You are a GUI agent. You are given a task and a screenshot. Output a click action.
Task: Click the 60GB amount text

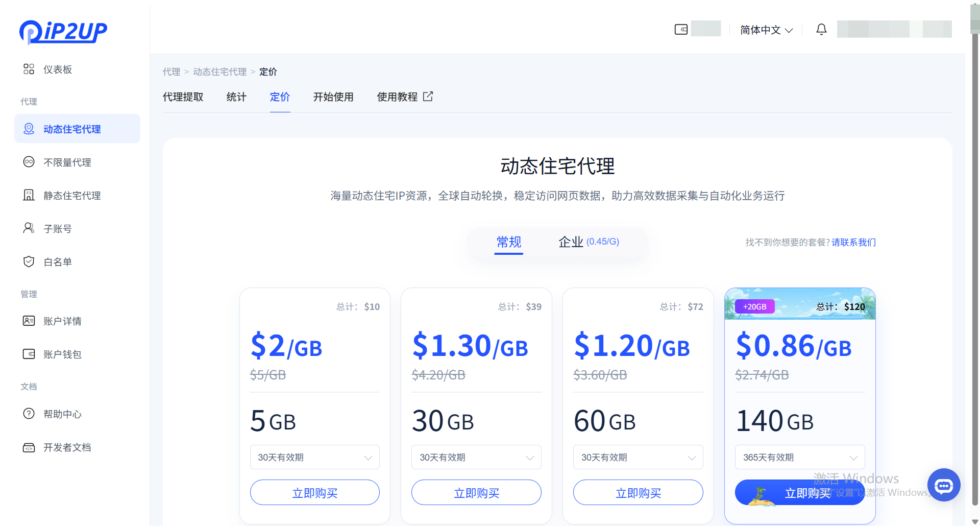(x=605, y=421)
